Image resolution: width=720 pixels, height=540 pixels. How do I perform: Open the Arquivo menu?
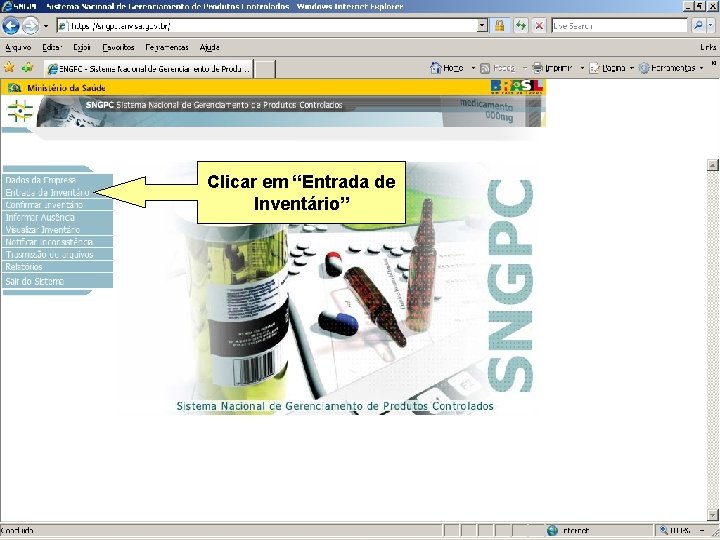point(18,47)
